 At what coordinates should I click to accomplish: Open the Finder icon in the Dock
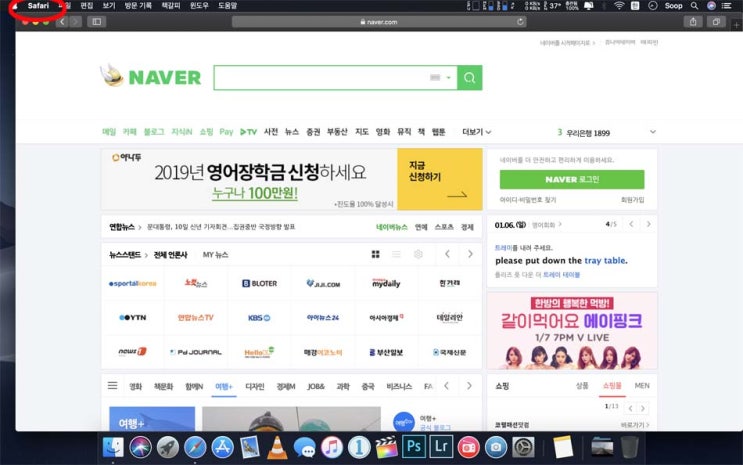tap(113, 447)
